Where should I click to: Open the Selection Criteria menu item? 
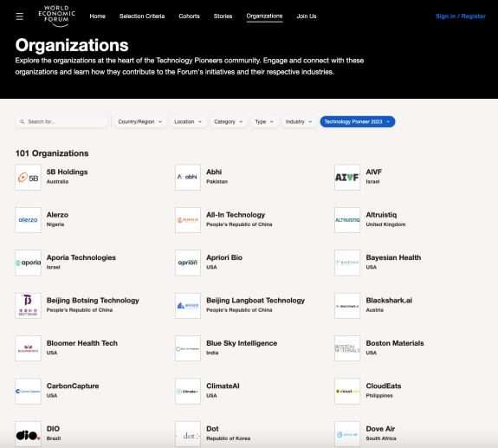point(142,16)
